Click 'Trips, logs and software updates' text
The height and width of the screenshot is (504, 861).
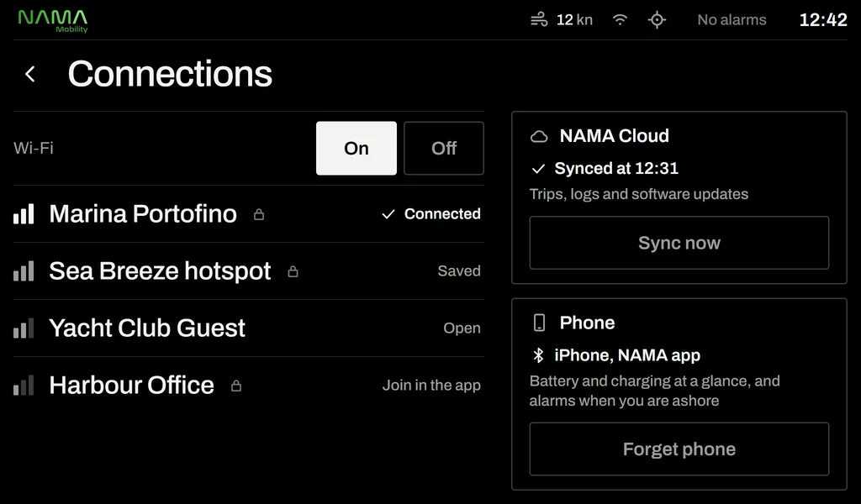(x=639, y=194)
